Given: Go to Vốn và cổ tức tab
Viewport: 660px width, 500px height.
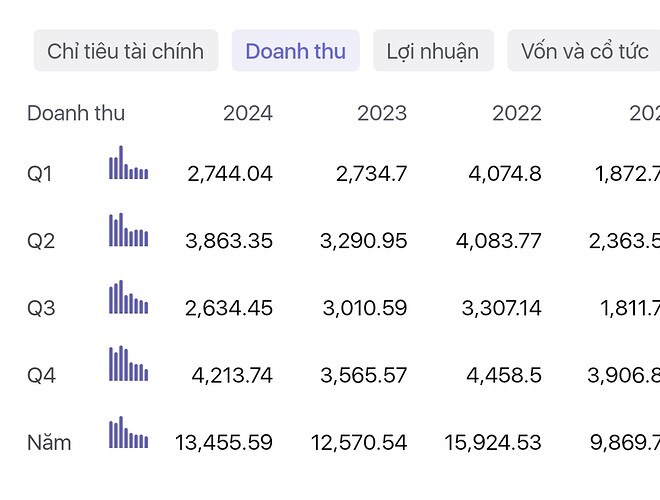Looking at the screenshot, I should [x=584, y=51].
